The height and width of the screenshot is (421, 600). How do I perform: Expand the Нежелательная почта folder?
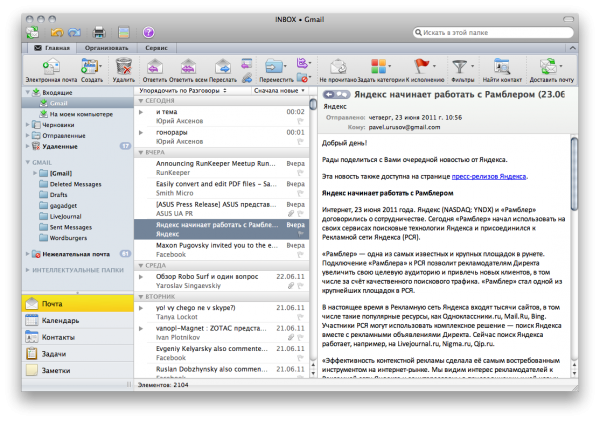(x=28, y=254)
